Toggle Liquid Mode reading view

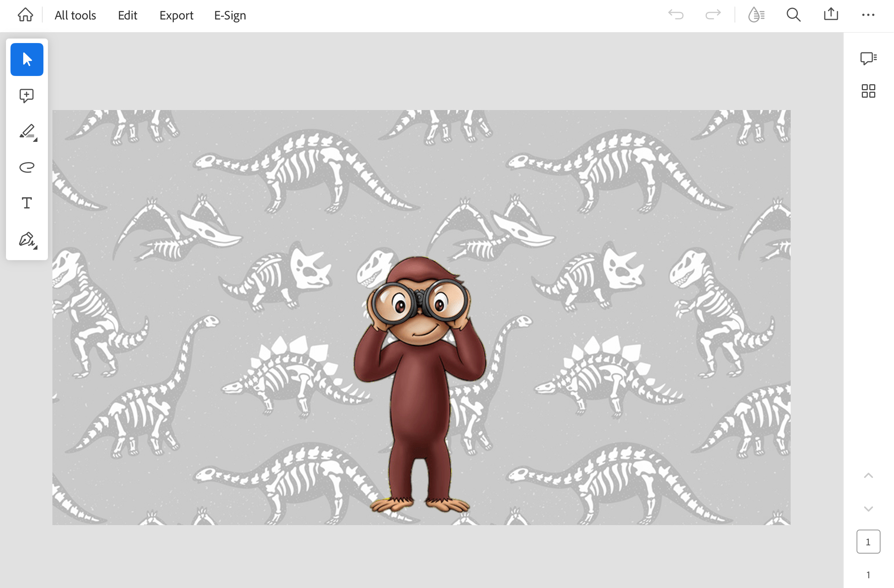(x=756, y=15)
